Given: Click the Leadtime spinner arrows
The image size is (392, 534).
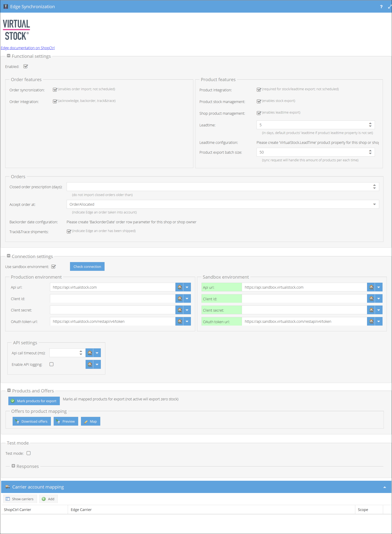Looking at the screenshot, I should pyautogui.click(x=370, y=125).
